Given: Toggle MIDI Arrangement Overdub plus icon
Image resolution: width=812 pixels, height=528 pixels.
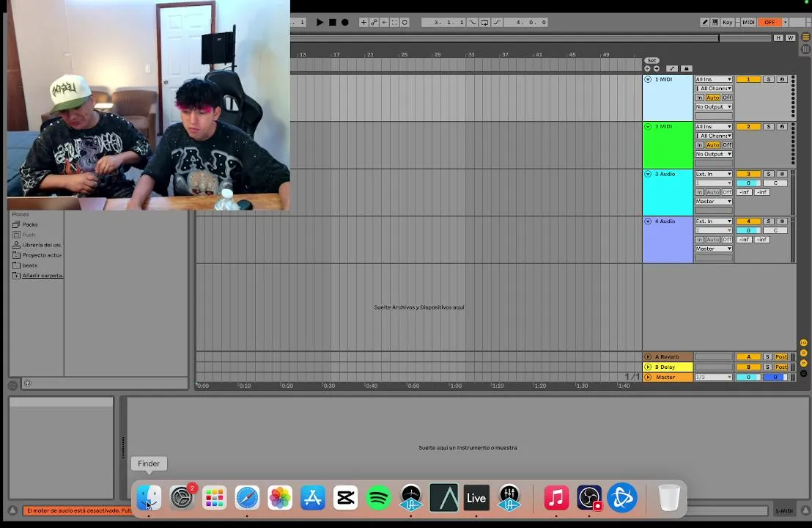Looking at the screenshot, I should click(x=363, y=22).
